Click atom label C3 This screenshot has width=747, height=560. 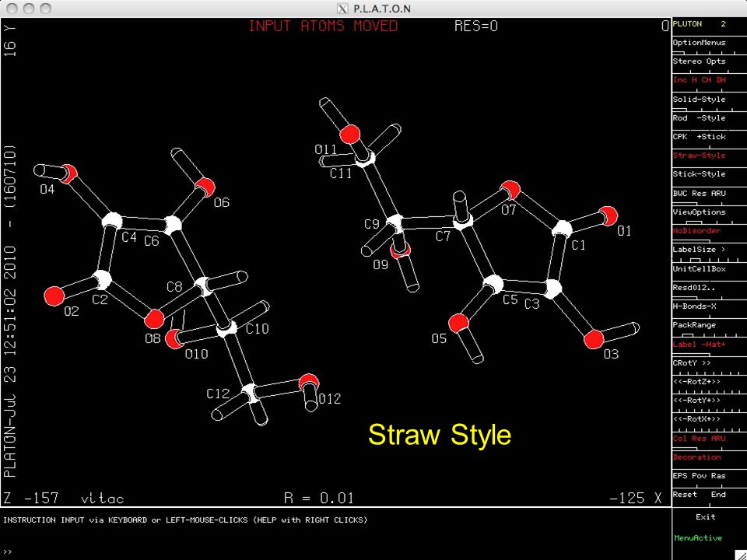pos(531,303)
